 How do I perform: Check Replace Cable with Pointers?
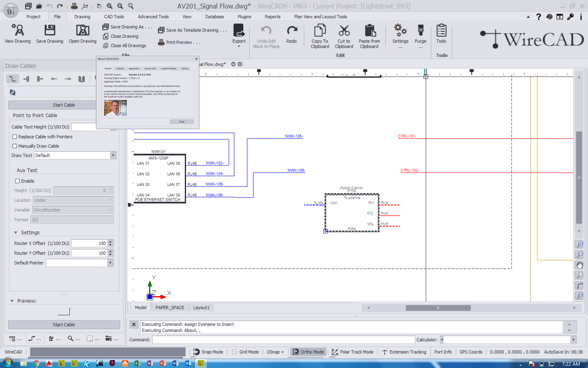pos(14,137)
